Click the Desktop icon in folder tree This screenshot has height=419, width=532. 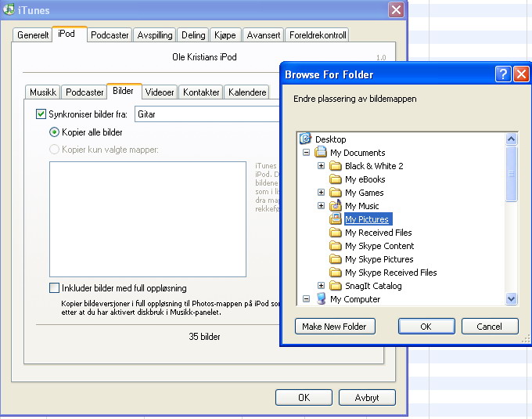[305, 139]
